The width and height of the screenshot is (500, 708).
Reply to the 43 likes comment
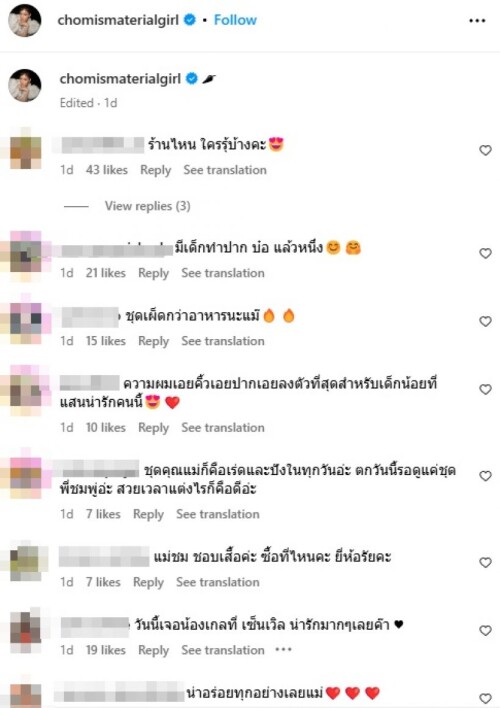(155, 170)
